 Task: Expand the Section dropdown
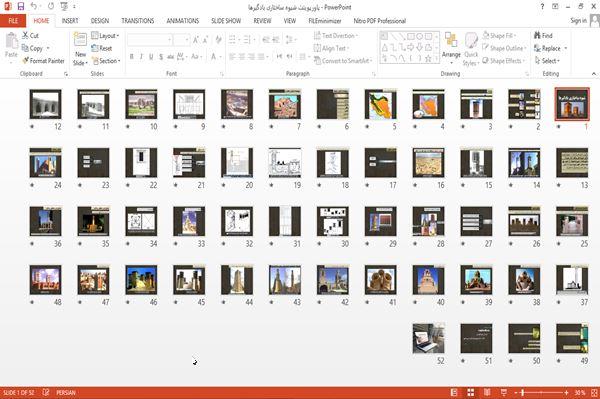tap(106, 61)
